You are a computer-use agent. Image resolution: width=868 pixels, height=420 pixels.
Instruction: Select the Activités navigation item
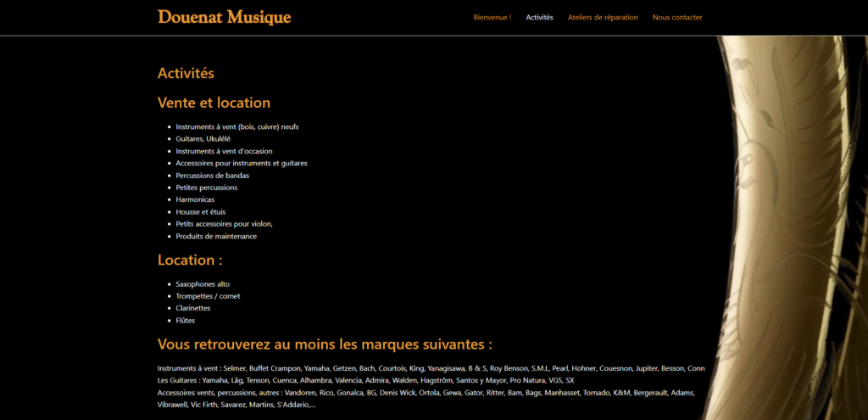coord(539,17)
